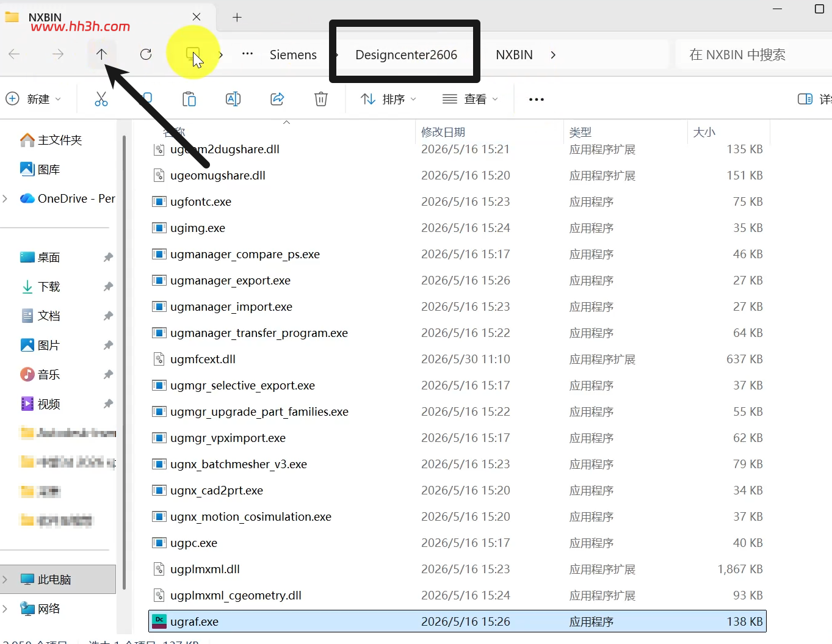The width and height of the screenshot is (832, 644).
Task: Select ugmanager_transfer_program.exe
Action: pos(457,333)
